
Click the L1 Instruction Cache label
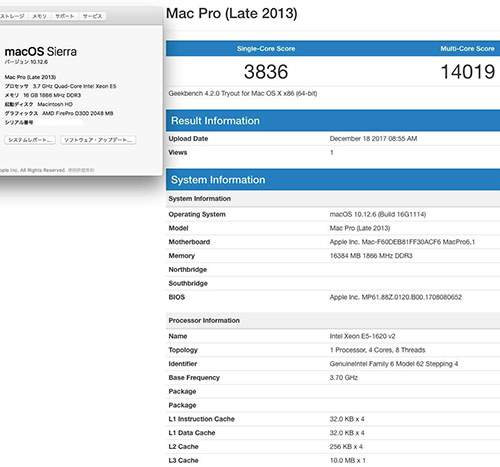pyautogui.click(x=202, y=419)
